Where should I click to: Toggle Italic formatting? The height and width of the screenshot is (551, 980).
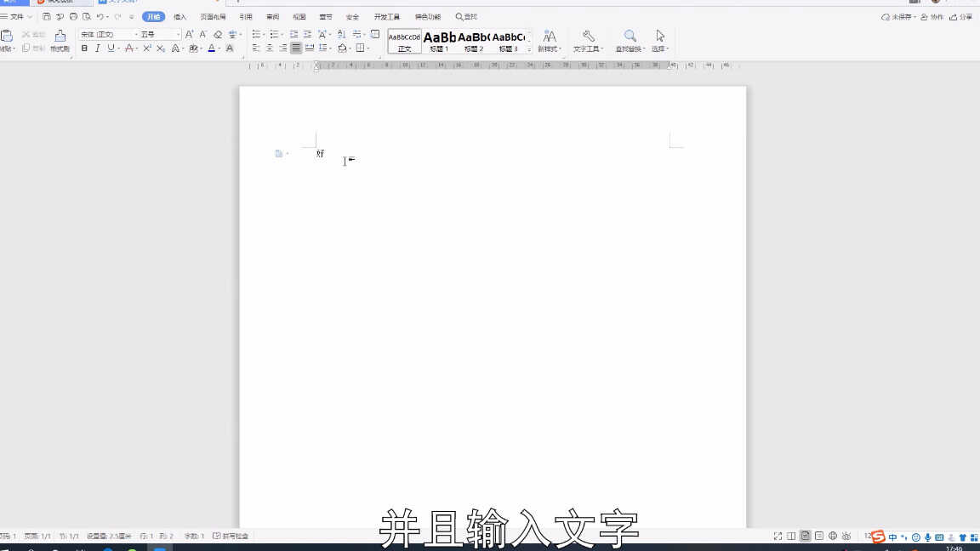tap(98, 48)
